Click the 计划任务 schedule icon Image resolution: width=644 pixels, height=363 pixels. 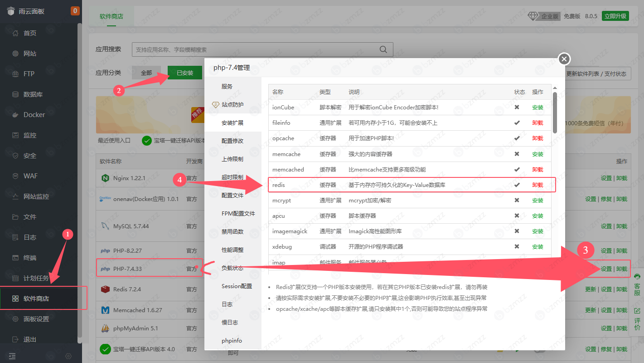coord(15,278)
